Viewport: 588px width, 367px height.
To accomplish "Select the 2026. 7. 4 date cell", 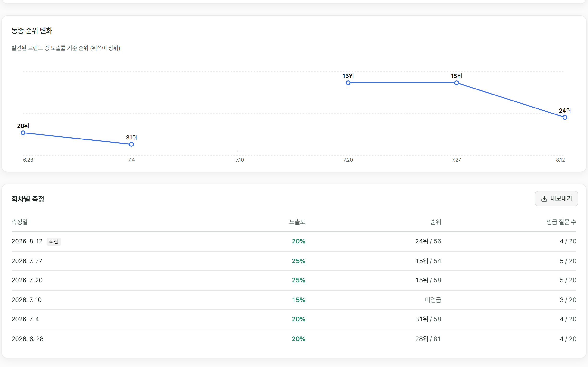I will pyautogui.click(x=25, y=319).
